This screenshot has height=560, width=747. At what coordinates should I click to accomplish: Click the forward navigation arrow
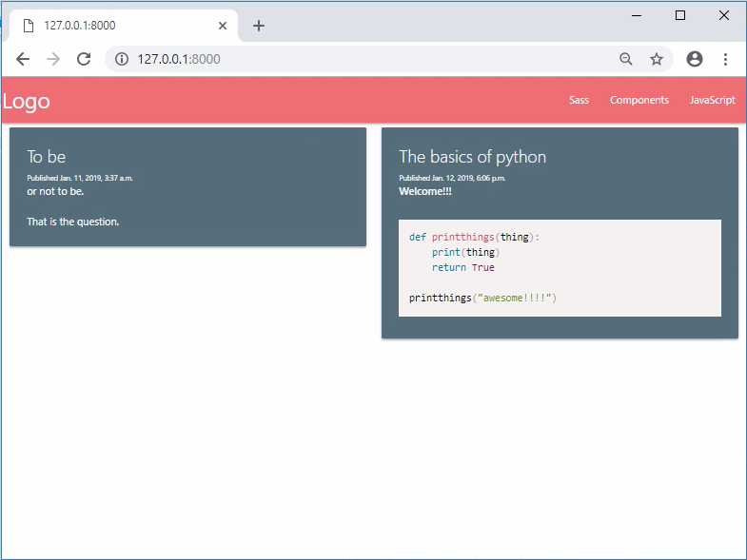tap(53, 59)
